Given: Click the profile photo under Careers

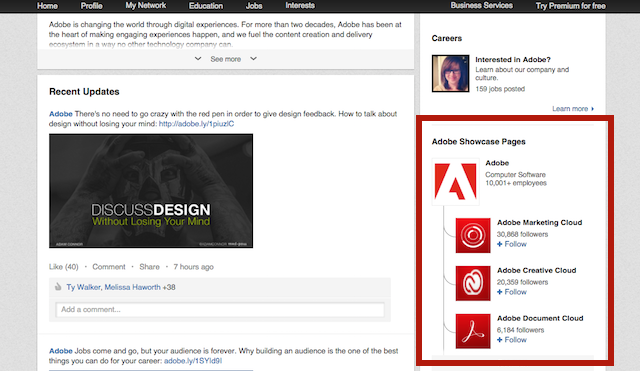Looking at the screenshot, I should pyautogui.click(x=451, y=73).
